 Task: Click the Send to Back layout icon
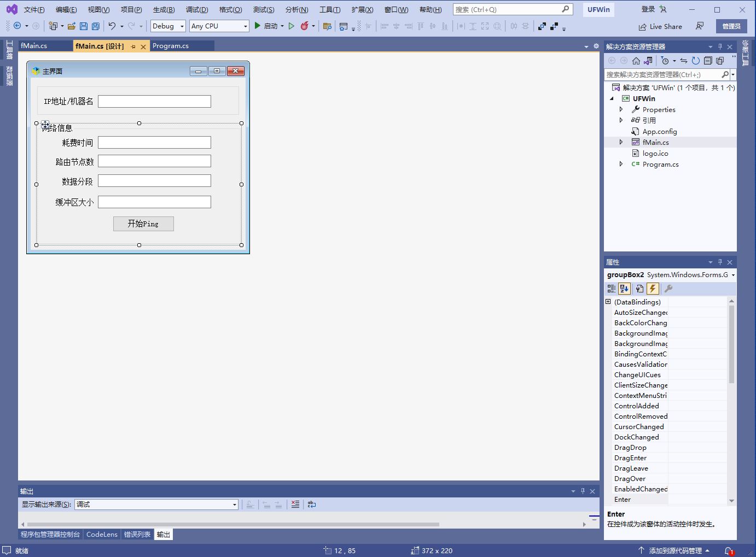click(554, 26)
